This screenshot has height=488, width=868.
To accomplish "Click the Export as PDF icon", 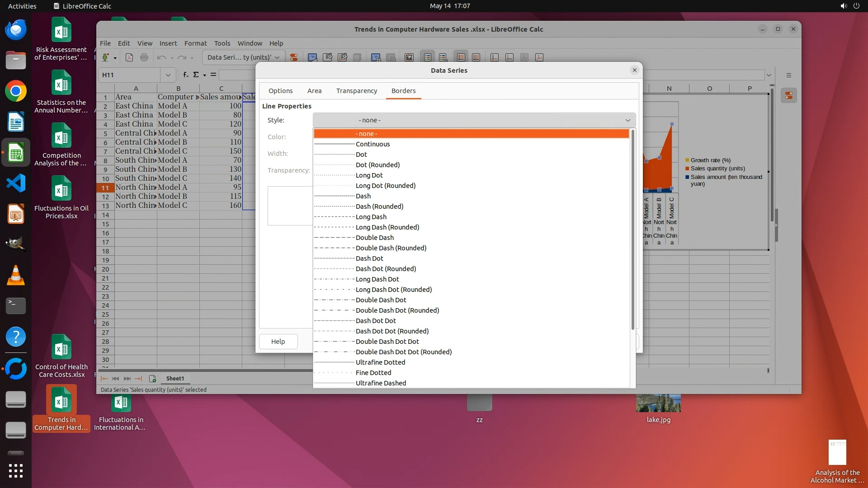I will (129, 57).
